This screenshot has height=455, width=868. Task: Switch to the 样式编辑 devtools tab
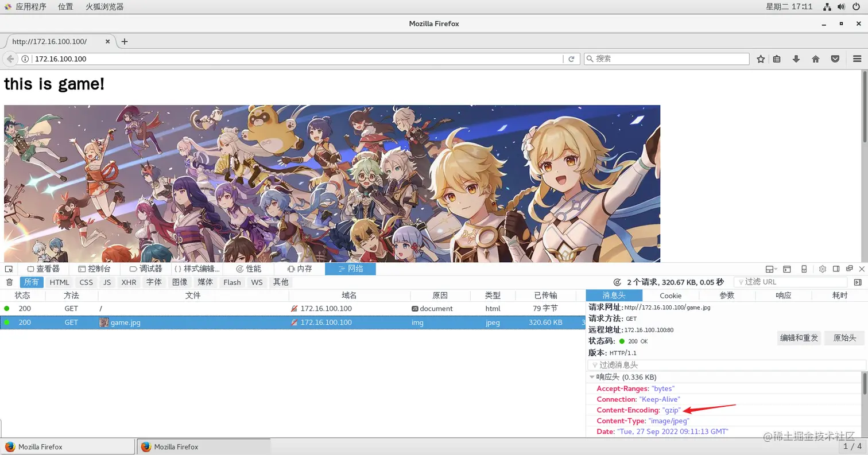197,269
